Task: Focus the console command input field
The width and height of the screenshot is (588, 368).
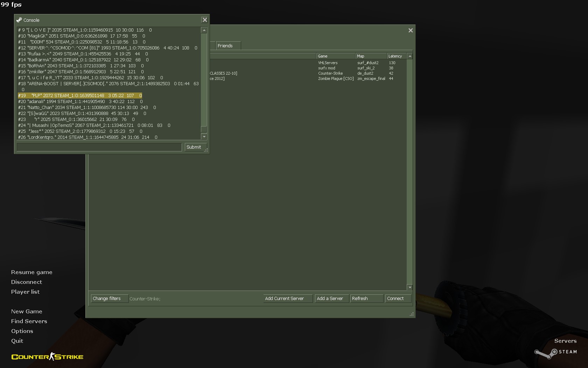Action: click(x=99, y=147)
